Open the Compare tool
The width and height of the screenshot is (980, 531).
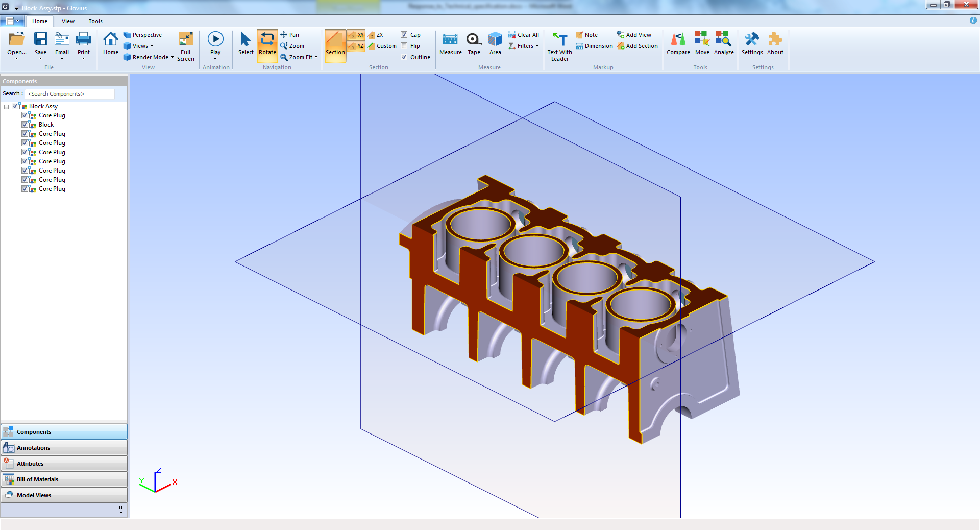[678, 40]
